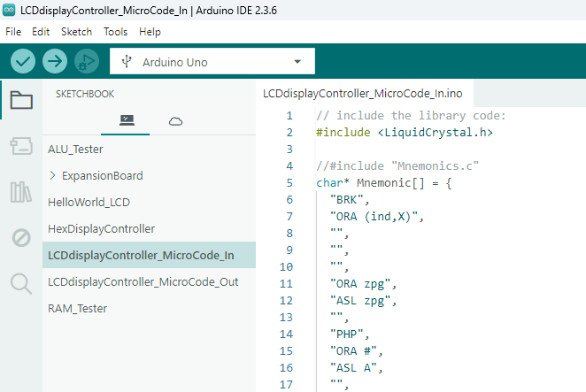The width and height of the screenshot is (586, 392).
Task: Switch to the cloud sketchbook tab
Action: [175, 120]
